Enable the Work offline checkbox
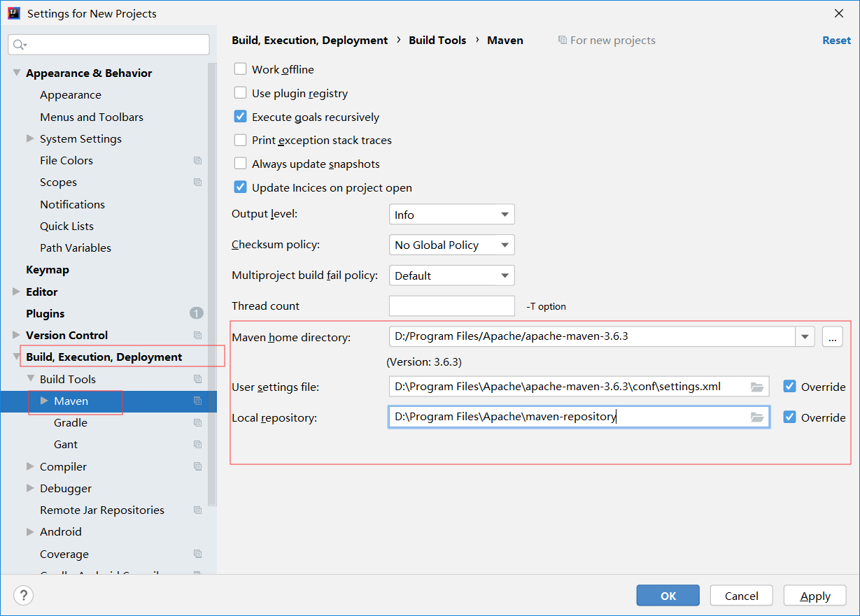860x616 pixels. click(240, 69)
